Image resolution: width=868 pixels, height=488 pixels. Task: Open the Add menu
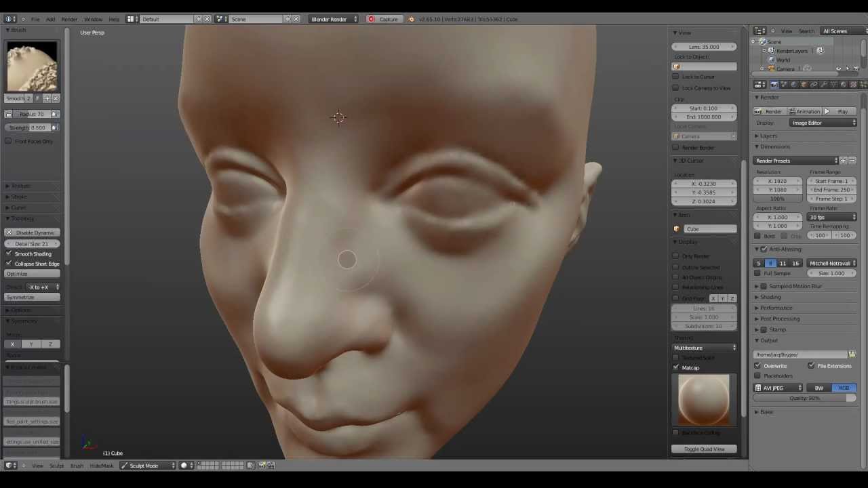pos(50,19)
